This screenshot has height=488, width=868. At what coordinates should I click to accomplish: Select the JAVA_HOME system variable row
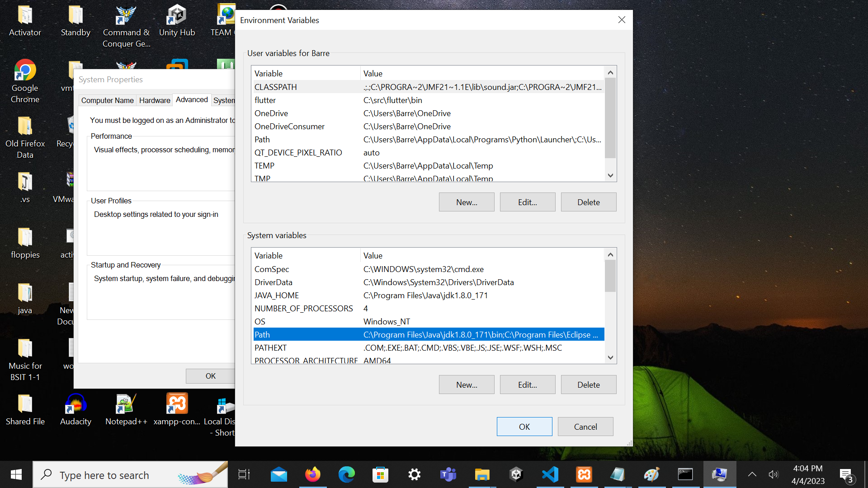(x=428, y=295)
